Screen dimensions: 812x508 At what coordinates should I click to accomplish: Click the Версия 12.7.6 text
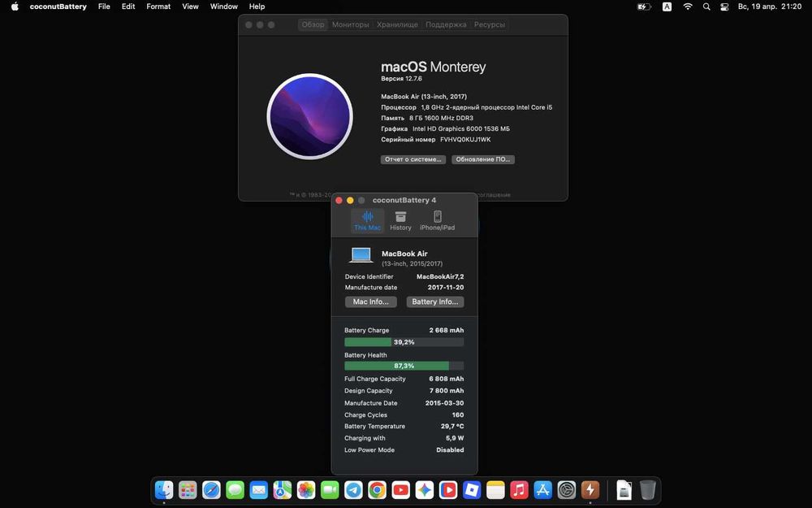[x=401, y=79]
